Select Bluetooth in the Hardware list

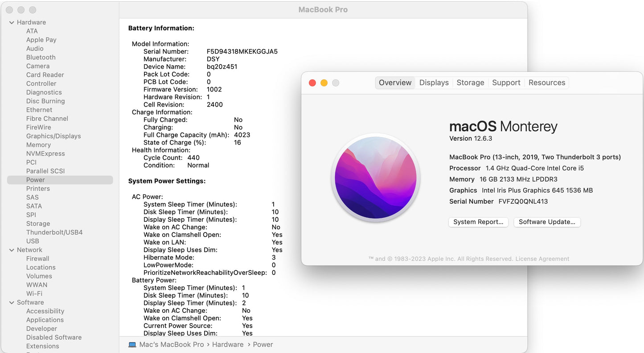click(x=41, y=57)
